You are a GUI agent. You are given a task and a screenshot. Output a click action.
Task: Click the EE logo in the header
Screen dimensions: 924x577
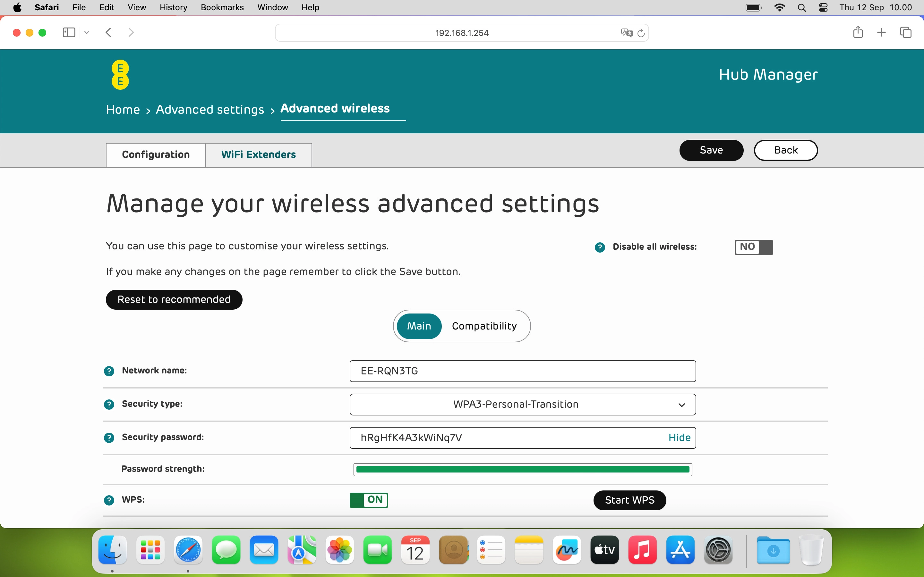point(120,74)
